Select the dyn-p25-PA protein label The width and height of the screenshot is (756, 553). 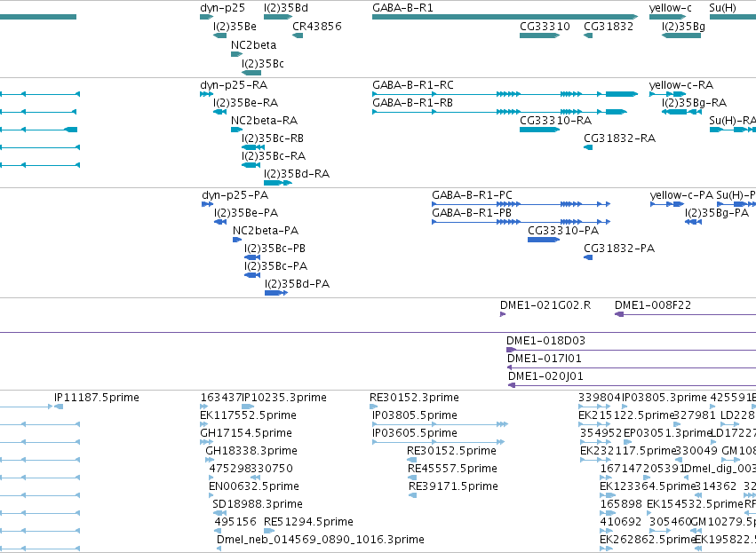coord(235,195)
